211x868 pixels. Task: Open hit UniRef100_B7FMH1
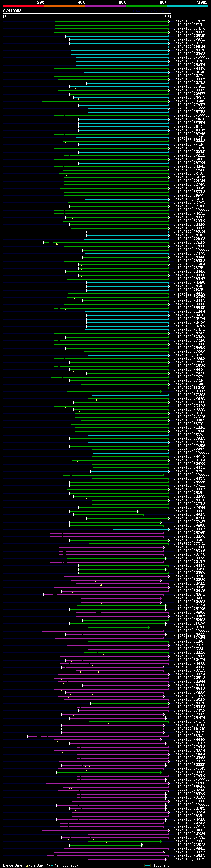coord(189,32)
